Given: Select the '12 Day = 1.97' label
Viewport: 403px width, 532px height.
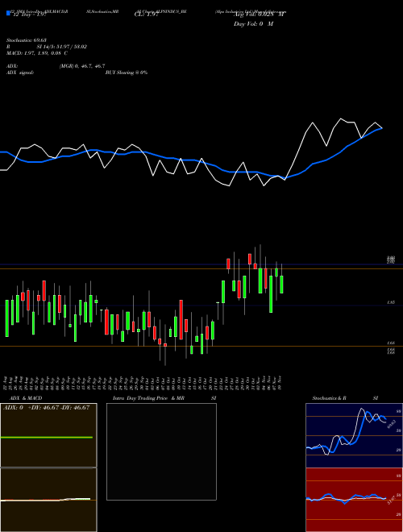Looking at the screenshot, I should tap(28, 15).
